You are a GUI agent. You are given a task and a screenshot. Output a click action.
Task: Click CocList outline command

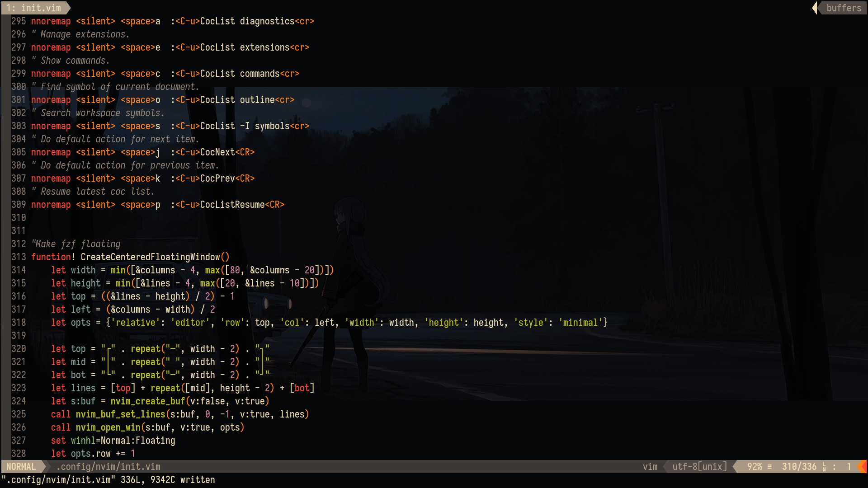237,100
